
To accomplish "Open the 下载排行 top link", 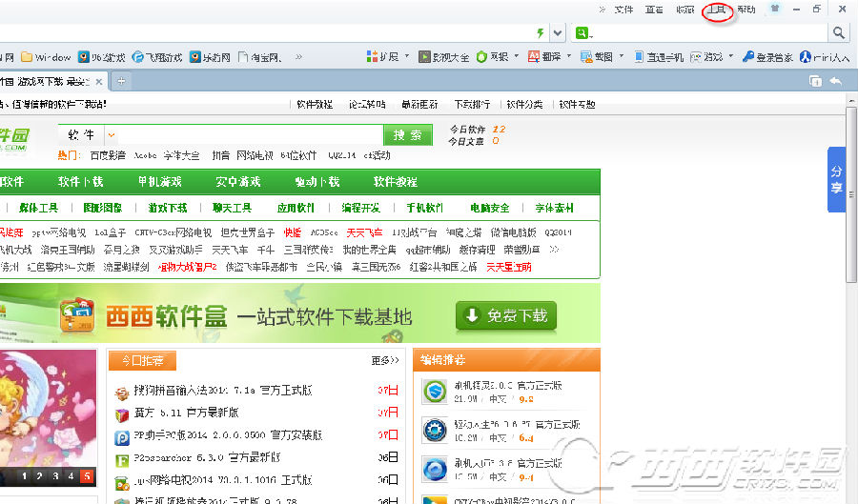I will click(472, 105).
